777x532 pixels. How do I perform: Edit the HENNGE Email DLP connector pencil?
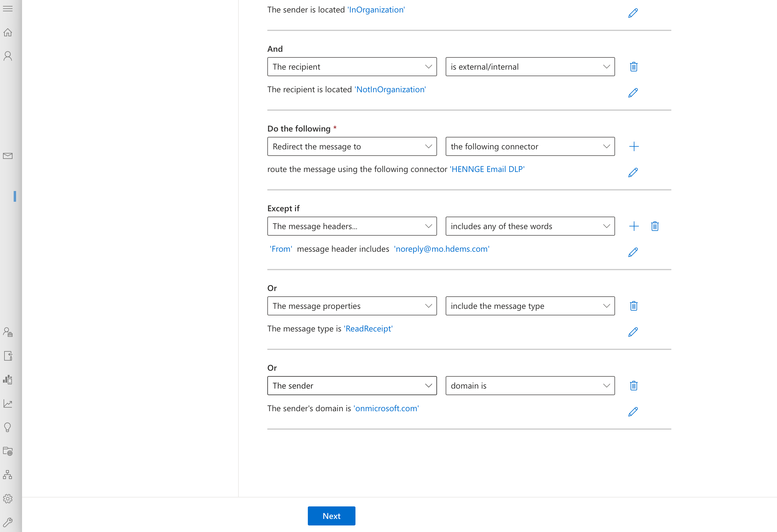click(x=633, y=173)
